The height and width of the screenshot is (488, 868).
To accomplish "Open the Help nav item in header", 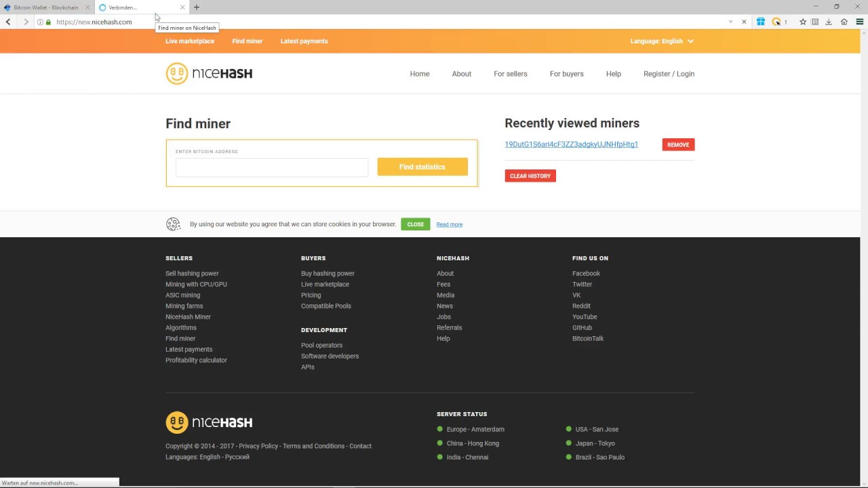I will [x=614, y=74].
